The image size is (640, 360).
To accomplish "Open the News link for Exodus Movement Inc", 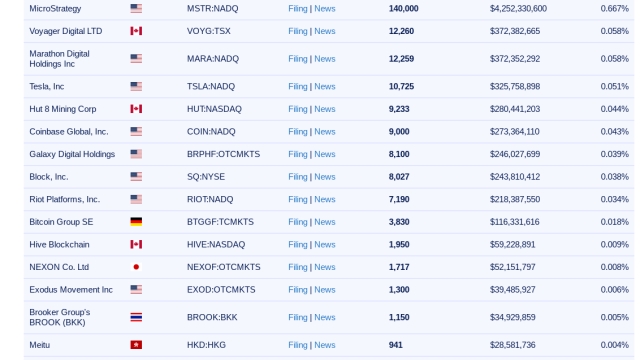I will coord(325,290).
